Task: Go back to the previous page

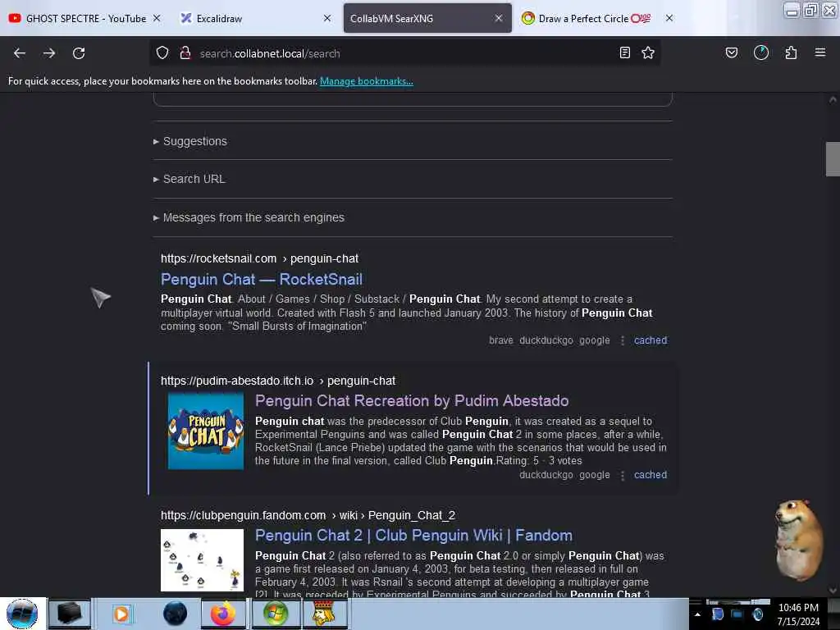Action: (x=20, y=53)
